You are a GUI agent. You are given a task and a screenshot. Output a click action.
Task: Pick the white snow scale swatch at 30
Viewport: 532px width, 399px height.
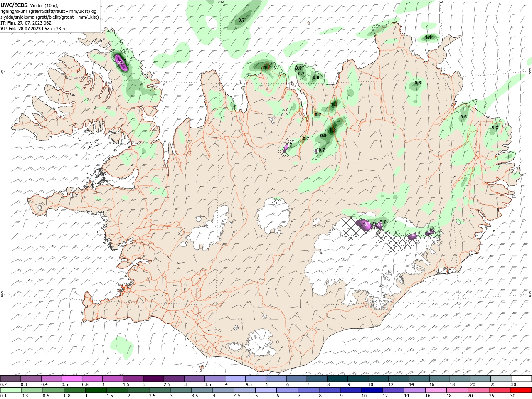coord(521,379)
